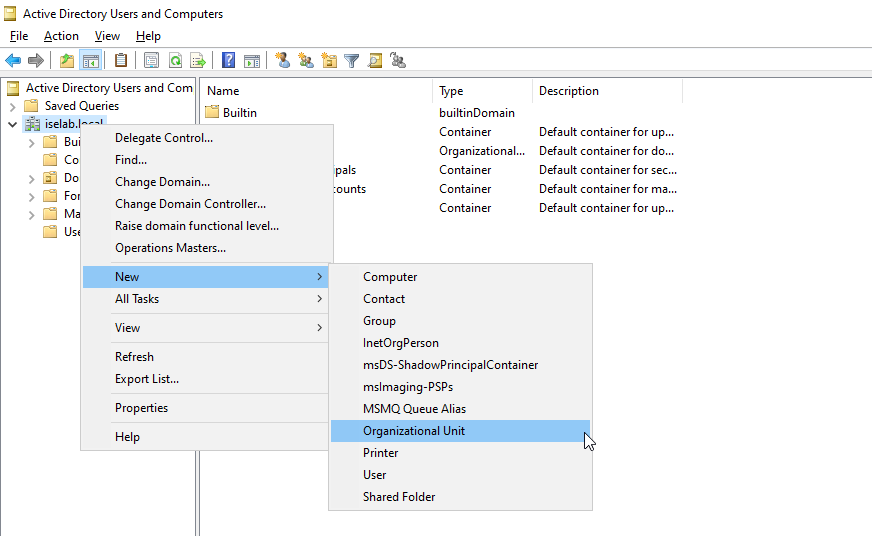Open the View submenu in context menu
Viewport: 872px width, 536px height.
coord(205,328)
